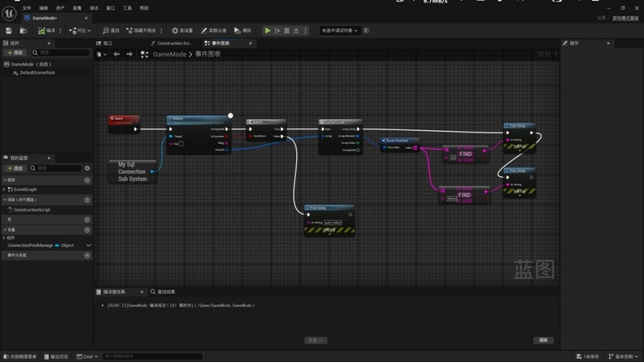644x362 pixels.
Task: Open the 工具 (Tools) menu
Action: coord(127,8)
